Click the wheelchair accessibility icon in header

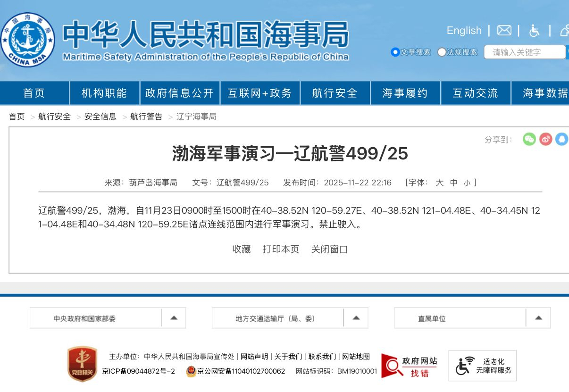[534, 31]
